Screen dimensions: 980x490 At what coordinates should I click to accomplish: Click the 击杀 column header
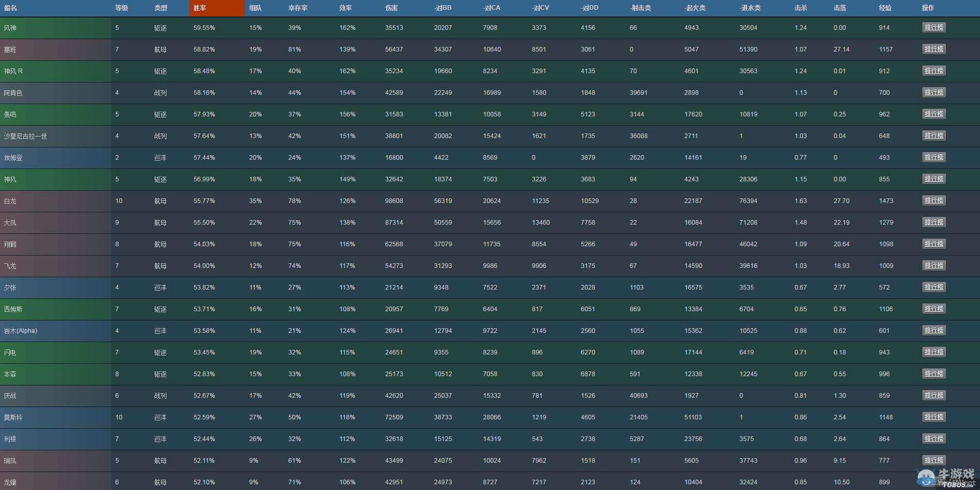point(801,8)
